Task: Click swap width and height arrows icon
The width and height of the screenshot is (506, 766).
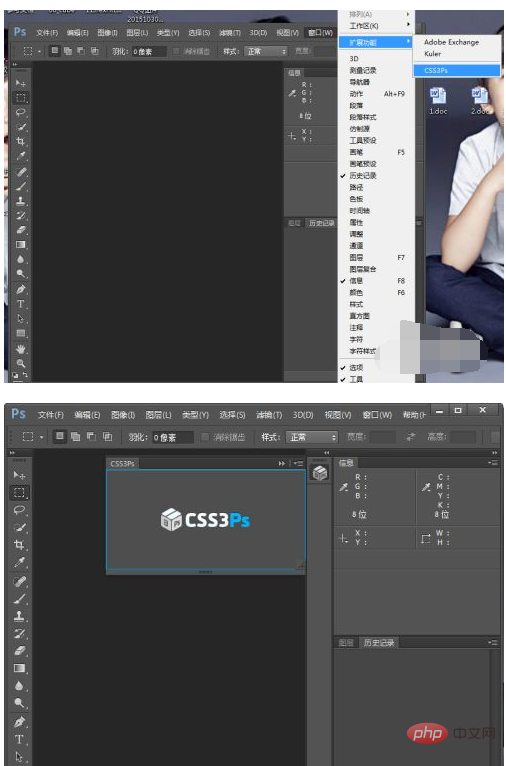Action: click(411, 437)
